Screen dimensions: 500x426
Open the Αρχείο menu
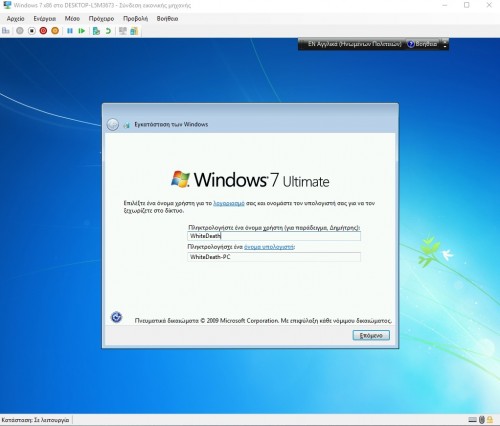(15, 19)
